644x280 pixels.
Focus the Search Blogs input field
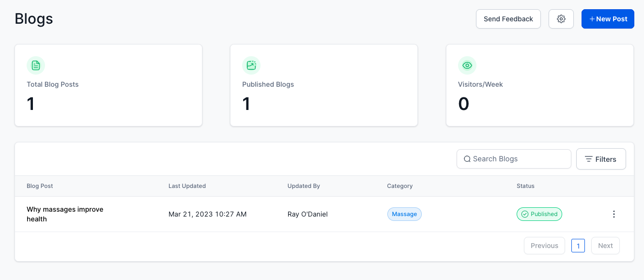[x=514, y=159]
